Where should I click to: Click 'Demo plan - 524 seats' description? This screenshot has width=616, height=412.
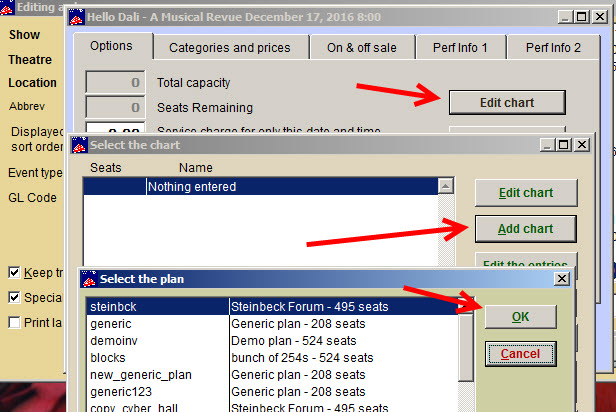[x=293, y=341]
